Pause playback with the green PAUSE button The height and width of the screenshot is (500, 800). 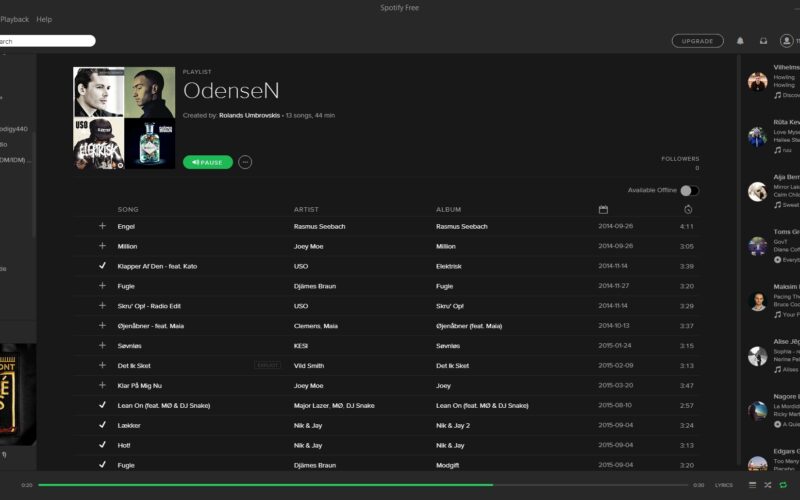click(208, 162)
